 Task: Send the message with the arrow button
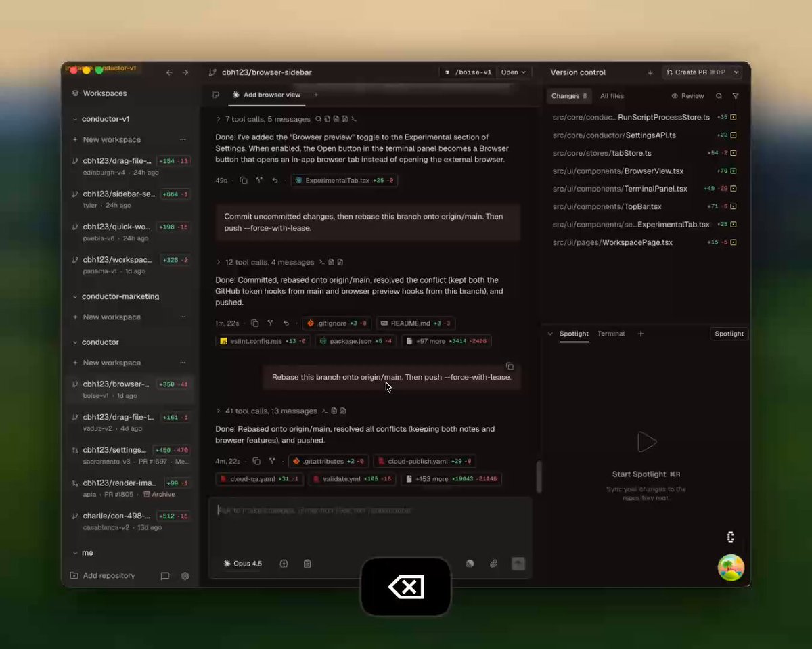pos(518,564)
